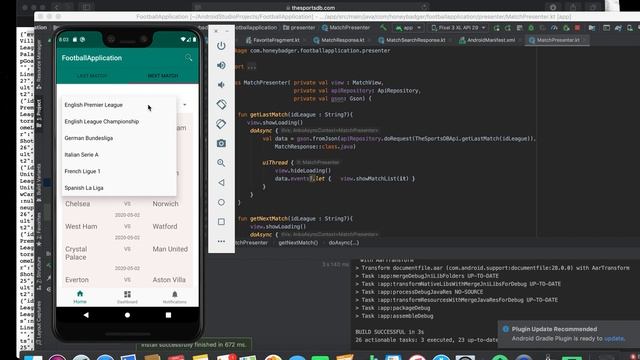
Task: Tap search icon in FootballApplication app bar
Action: point(188,58)
